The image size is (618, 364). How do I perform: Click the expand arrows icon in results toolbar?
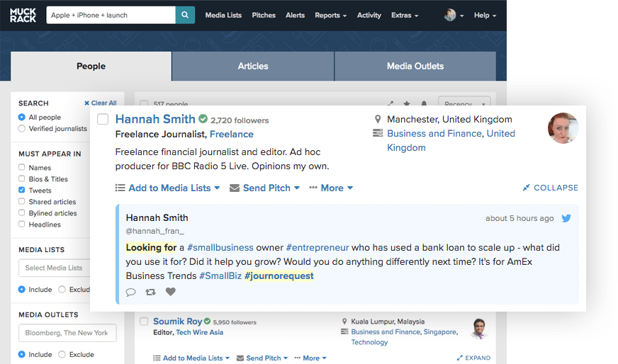391,103
